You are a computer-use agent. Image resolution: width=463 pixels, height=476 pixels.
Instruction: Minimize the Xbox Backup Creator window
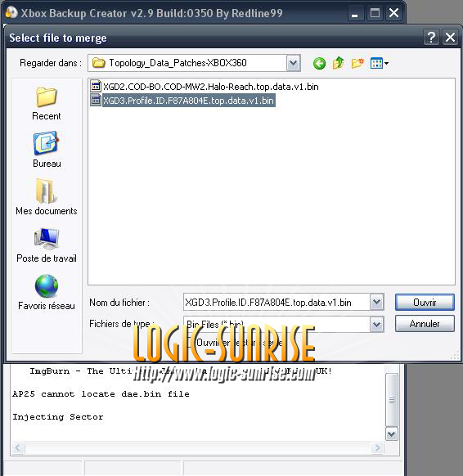pos(355,13)
